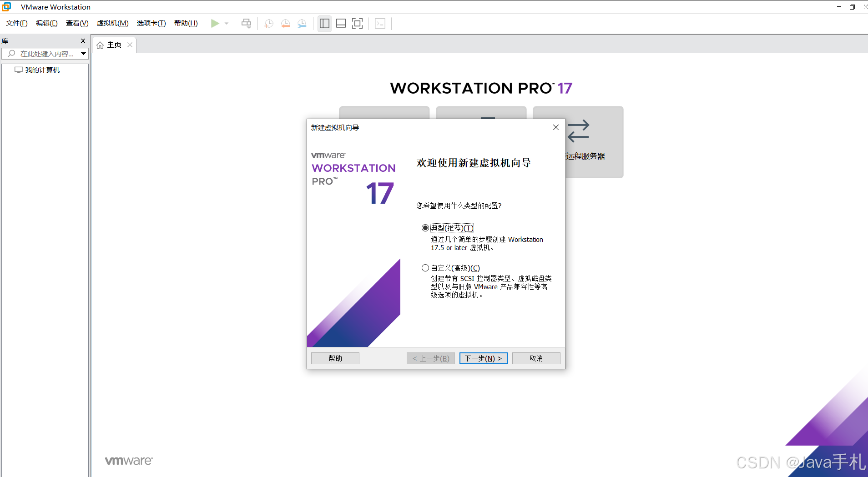Enter full screen mode icon

tap(358, 23)
